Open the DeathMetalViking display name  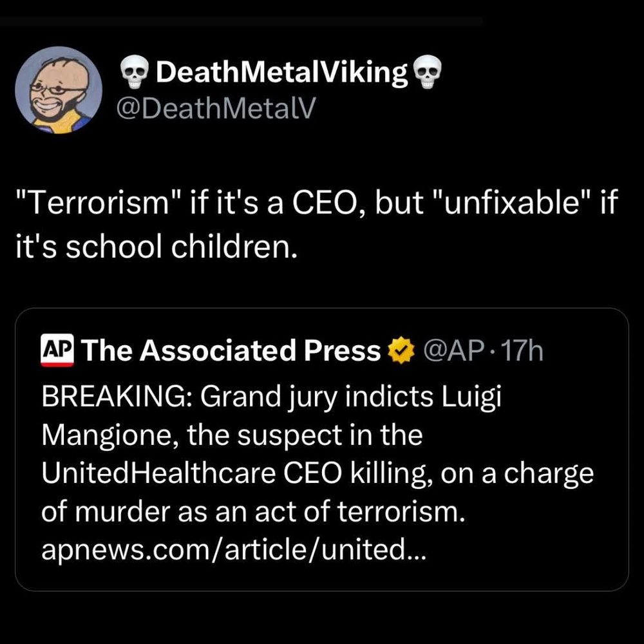278,74
